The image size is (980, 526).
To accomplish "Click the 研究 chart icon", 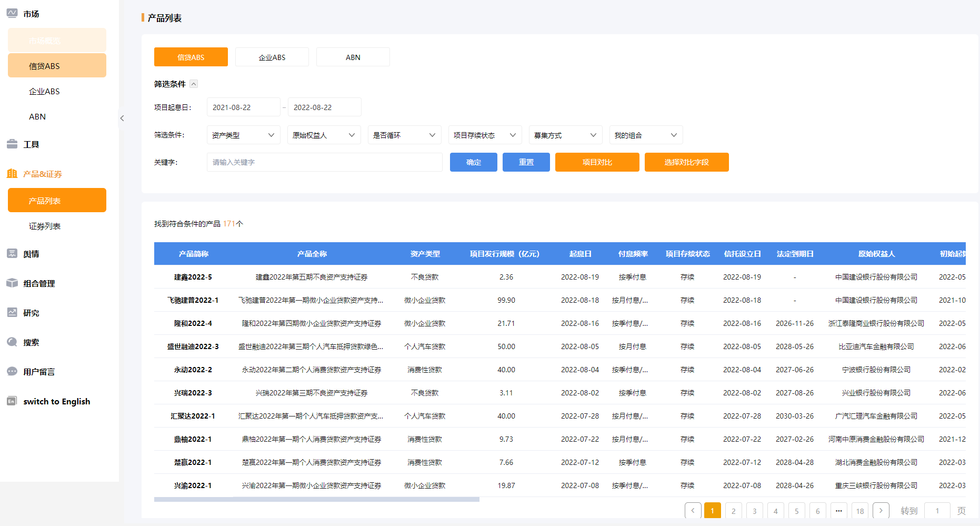I will [x=12, y=312].
